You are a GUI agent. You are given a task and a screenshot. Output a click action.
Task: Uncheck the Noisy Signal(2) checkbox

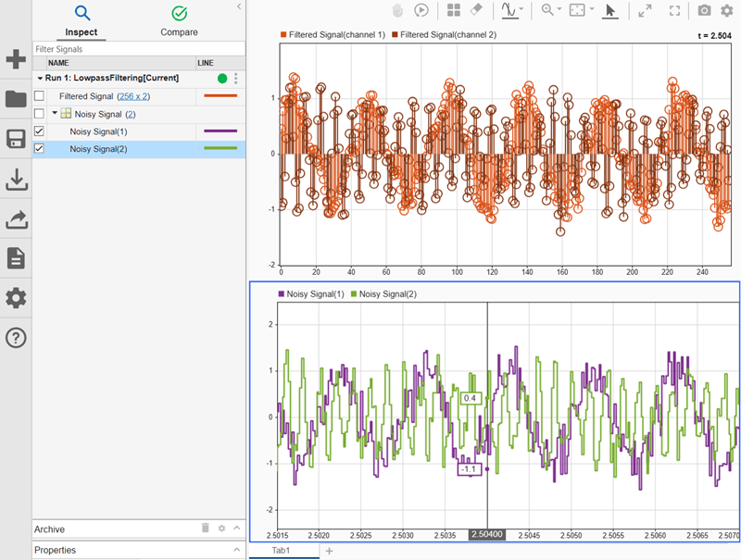39,148
